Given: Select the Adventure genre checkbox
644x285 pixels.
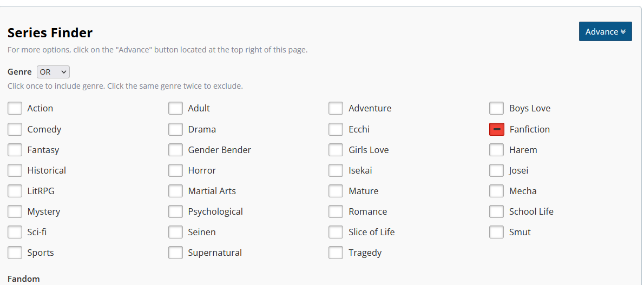Looking at the screenshot, I should click(x=336, y=109).
